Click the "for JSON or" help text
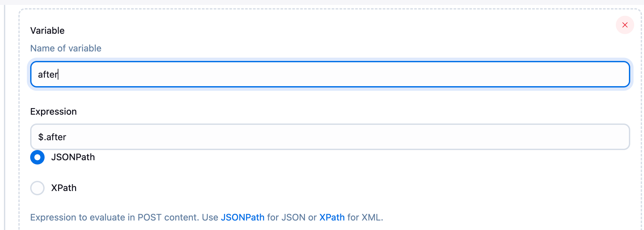644x230 pixels. [292, 218]
